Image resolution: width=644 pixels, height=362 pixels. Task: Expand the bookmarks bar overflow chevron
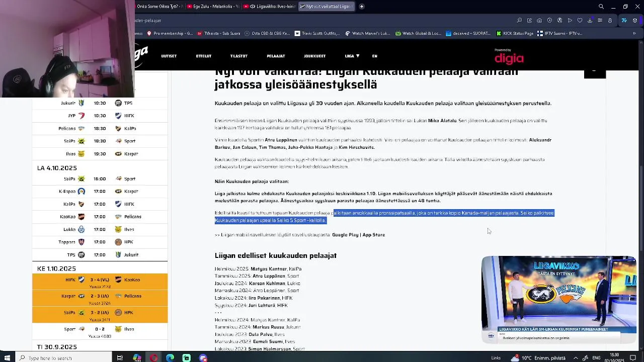pyautogui.click(x=634, y=34)
